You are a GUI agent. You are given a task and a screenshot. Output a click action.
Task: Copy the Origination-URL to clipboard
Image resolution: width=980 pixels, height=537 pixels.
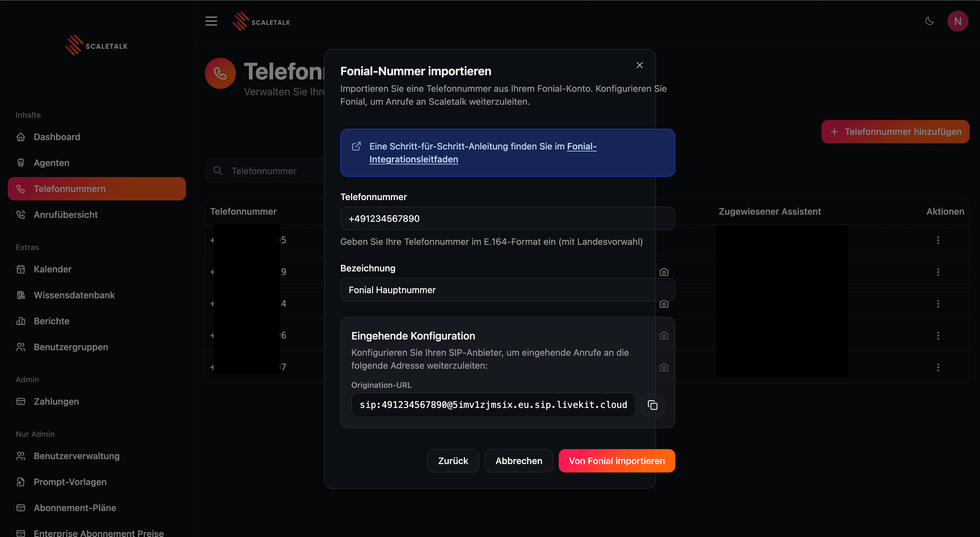(x=652, y=405)
